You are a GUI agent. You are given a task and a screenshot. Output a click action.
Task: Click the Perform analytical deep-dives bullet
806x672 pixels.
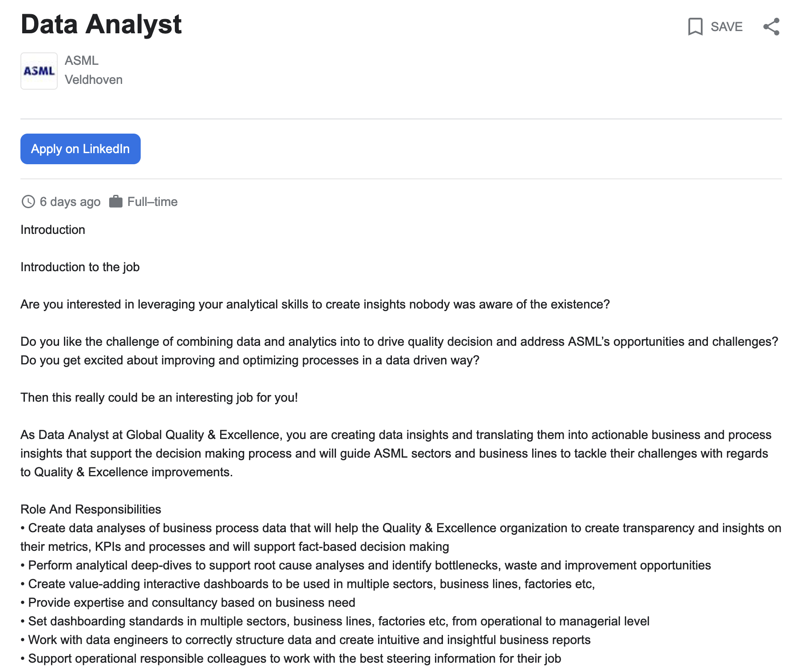tap(366, 565)
